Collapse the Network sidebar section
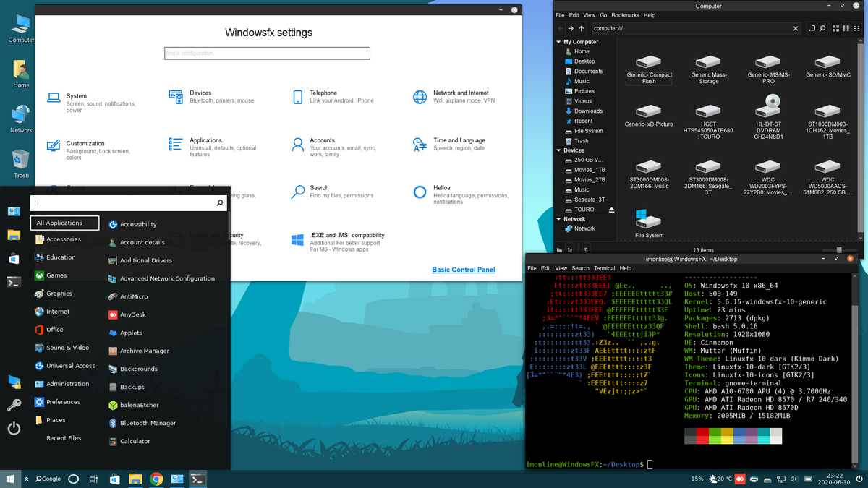The height and width of the screenshot is (488, 868). point(558,219)
